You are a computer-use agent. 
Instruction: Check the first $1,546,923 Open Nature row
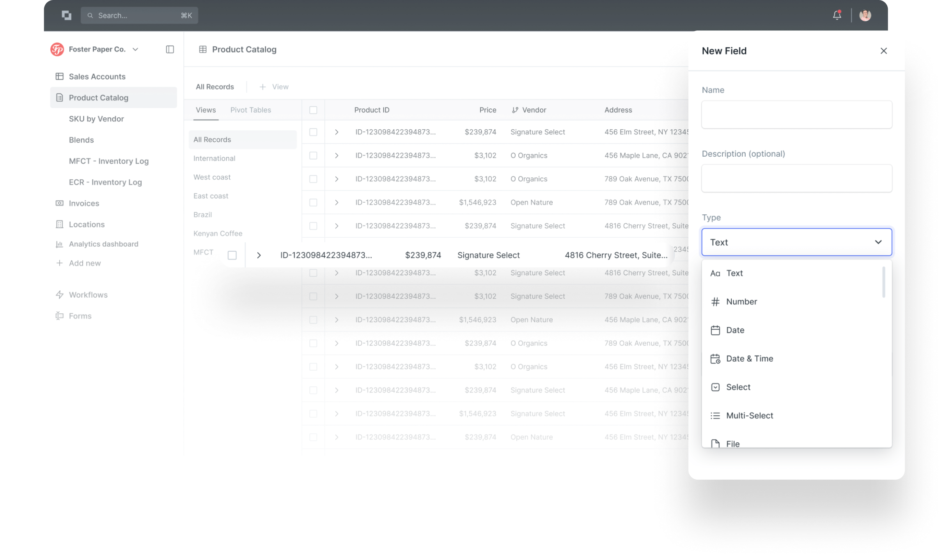[313, 202]
